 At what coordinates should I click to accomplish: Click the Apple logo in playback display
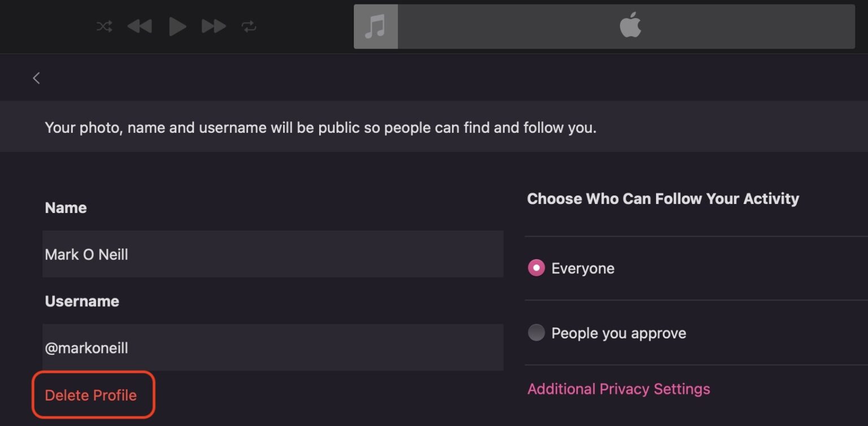pyautogui.click(x=630, y=27)
